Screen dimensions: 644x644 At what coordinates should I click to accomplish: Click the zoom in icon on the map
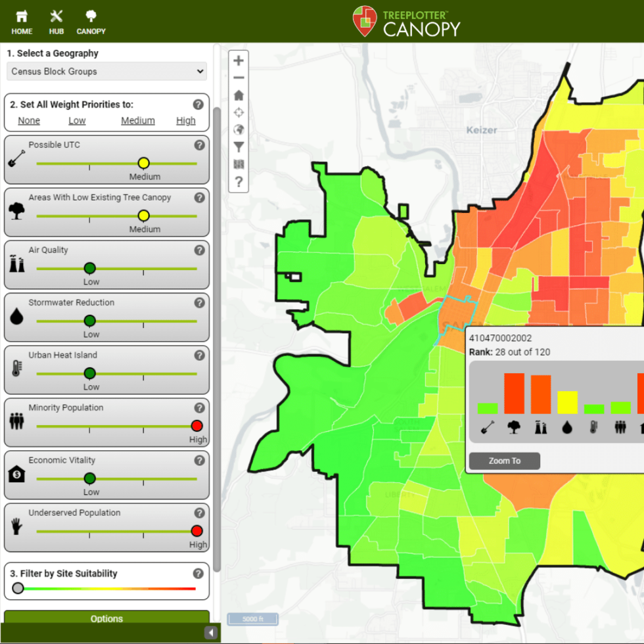239,60
